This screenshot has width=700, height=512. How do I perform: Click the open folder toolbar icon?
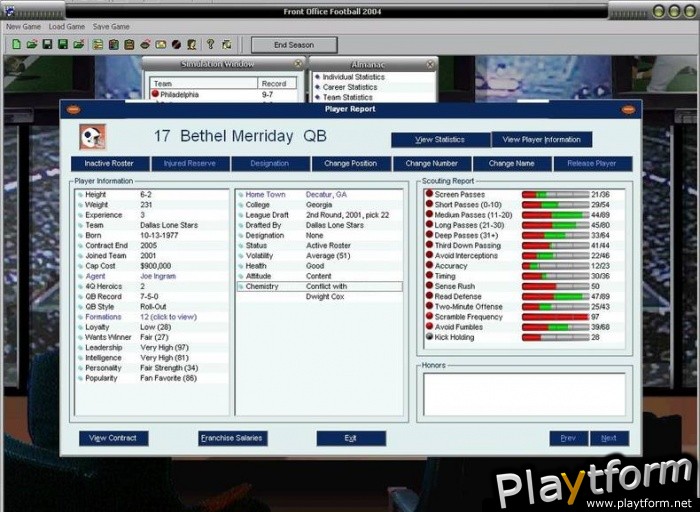(32, 44)
